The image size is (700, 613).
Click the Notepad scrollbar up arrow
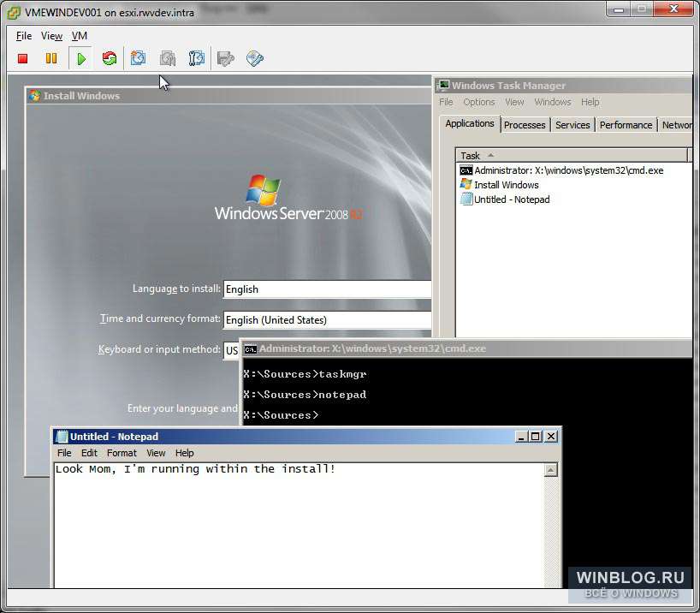point(551,470)
